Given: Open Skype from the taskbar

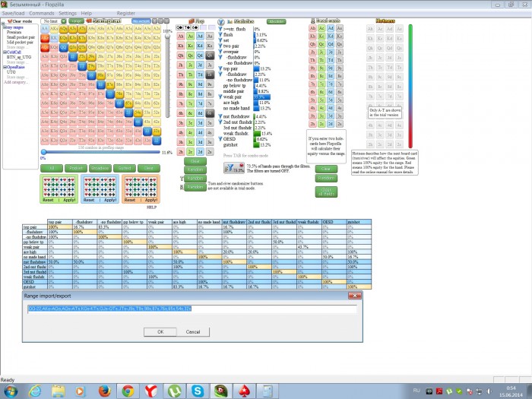Looking at the screenshot, I should pyautogui.click(x=198, y=391).
